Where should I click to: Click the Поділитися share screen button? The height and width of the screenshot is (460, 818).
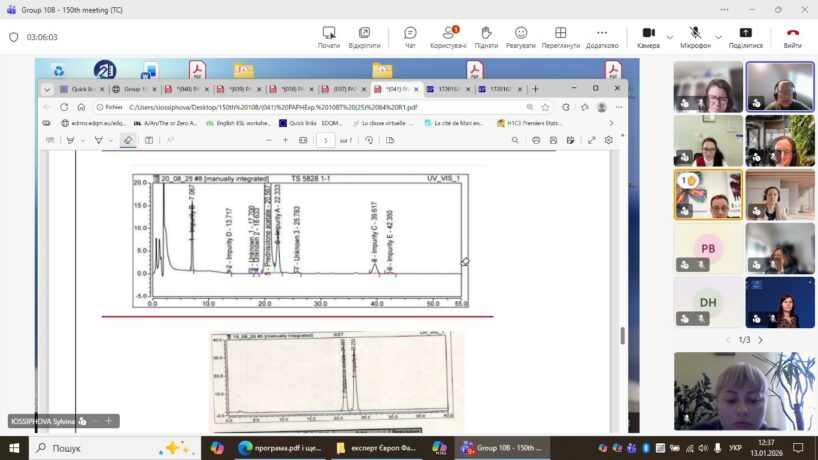pyautogui.click(x=745, y=37)
